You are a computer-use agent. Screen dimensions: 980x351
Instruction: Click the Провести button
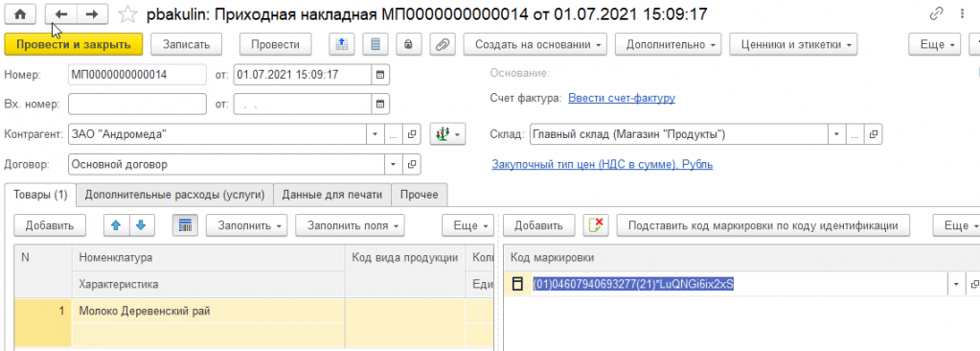click(276, 44)
